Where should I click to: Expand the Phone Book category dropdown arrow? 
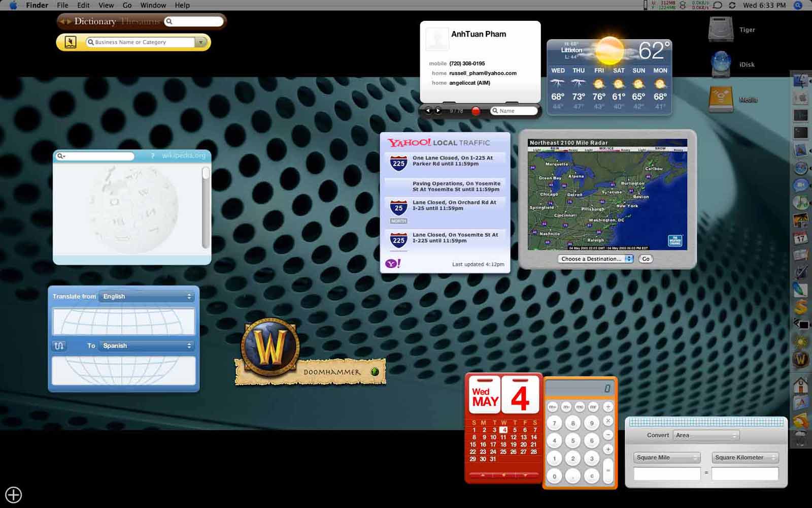click(201, 42)
